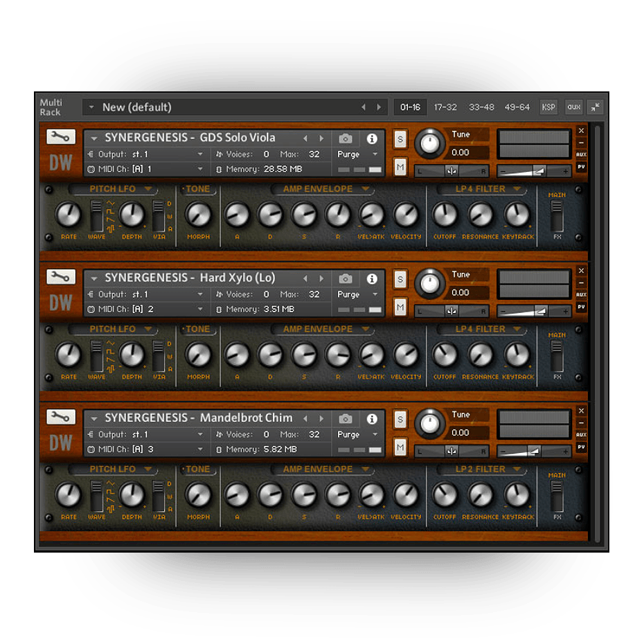Solo the GDS Solo Viola instrument
The width and height of the screenshot is (644, 644).
[400, 139]
